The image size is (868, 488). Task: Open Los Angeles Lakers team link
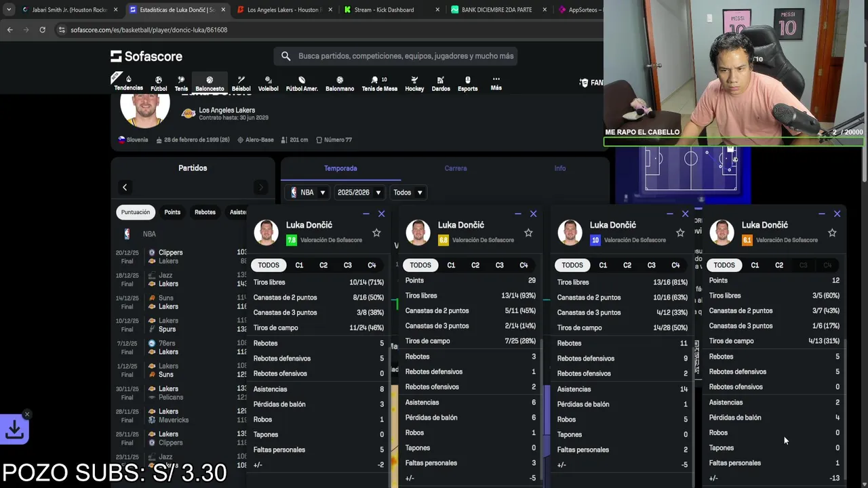tap(226, 110)
